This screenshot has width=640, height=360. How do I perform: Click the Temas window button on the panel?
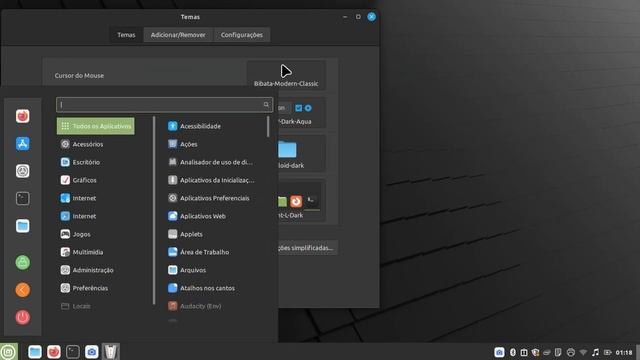tap(111, 351)
